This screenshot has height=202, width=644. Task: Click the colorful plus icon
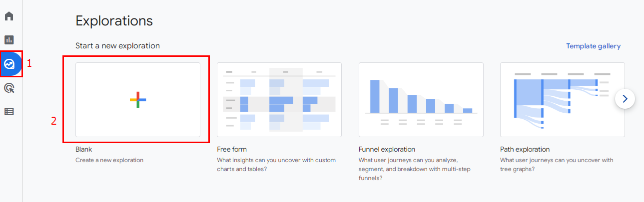tap(138, 100)
